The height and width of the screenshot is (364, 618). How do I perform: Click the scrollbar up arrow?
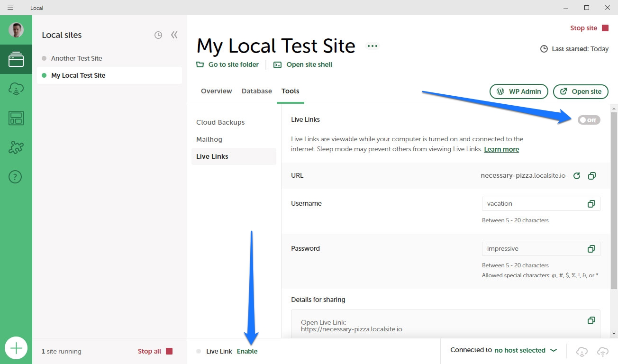614,108
